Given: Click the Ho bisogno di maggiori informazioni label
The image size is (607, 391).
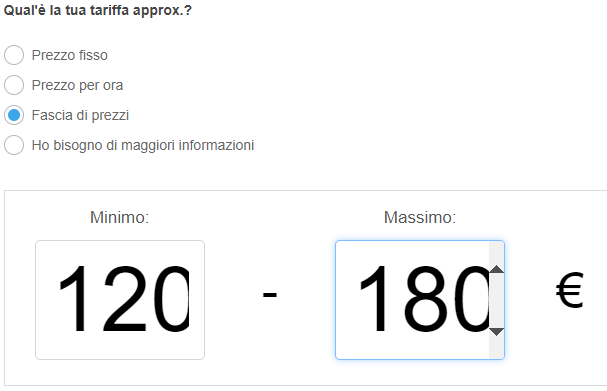Looking at the screenshot, I should tap(143, 146).
